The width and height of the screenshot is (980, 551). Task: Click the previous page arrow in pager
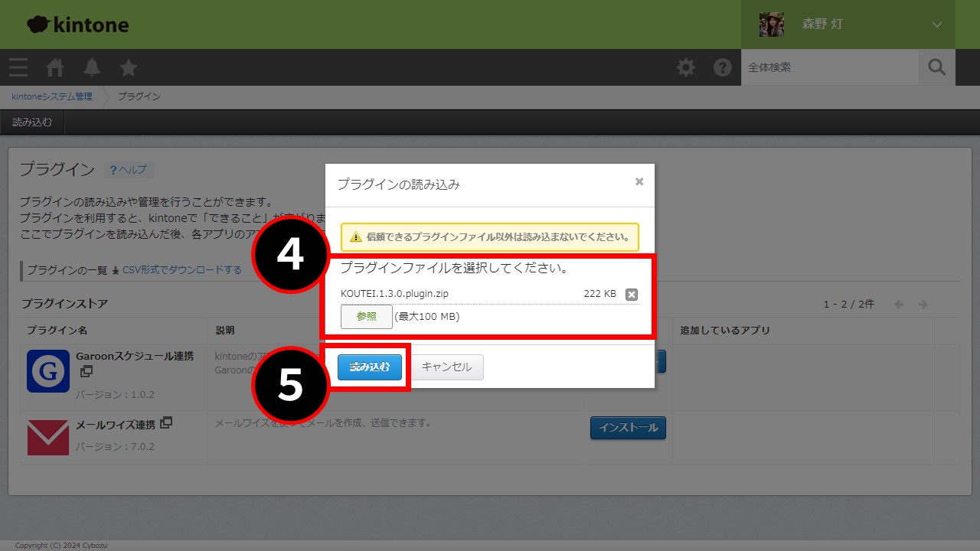tap(899, 305)
